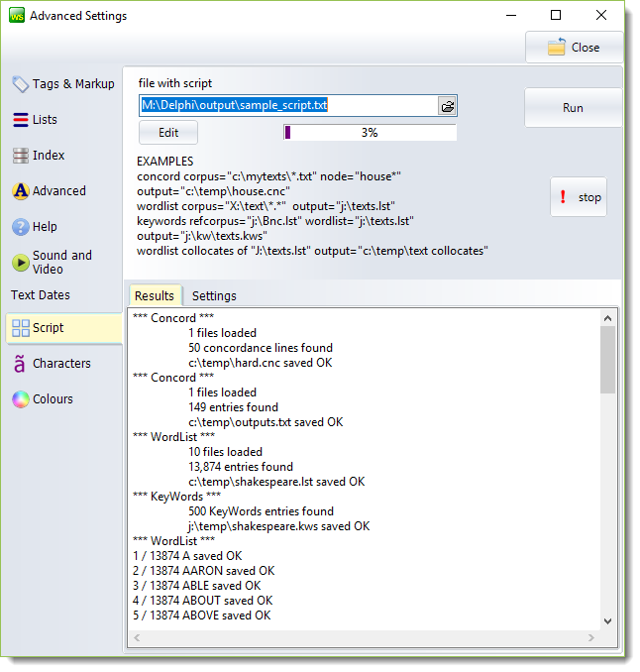Run the script
The height and width of the screenshot is (672, 640).
coord(573,108)
